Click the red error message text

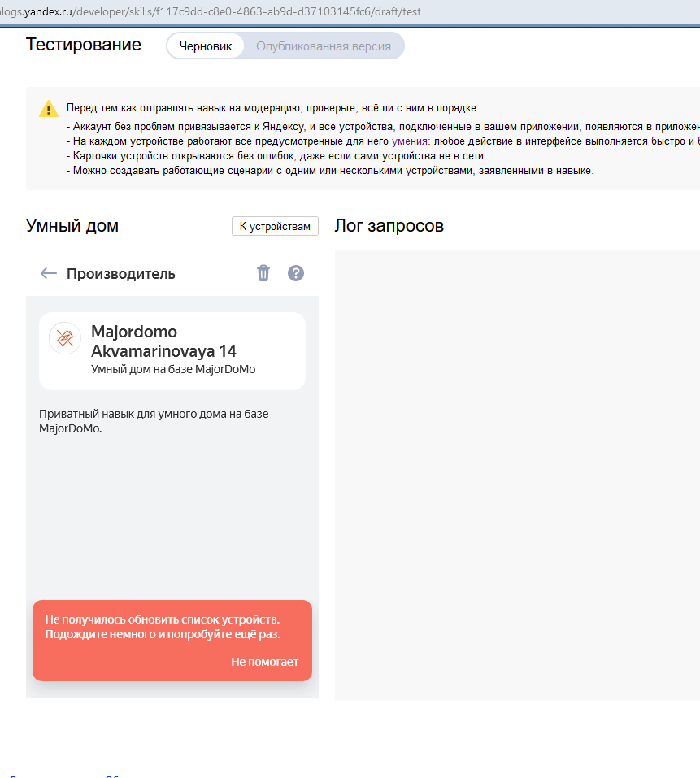pos(163,627)
